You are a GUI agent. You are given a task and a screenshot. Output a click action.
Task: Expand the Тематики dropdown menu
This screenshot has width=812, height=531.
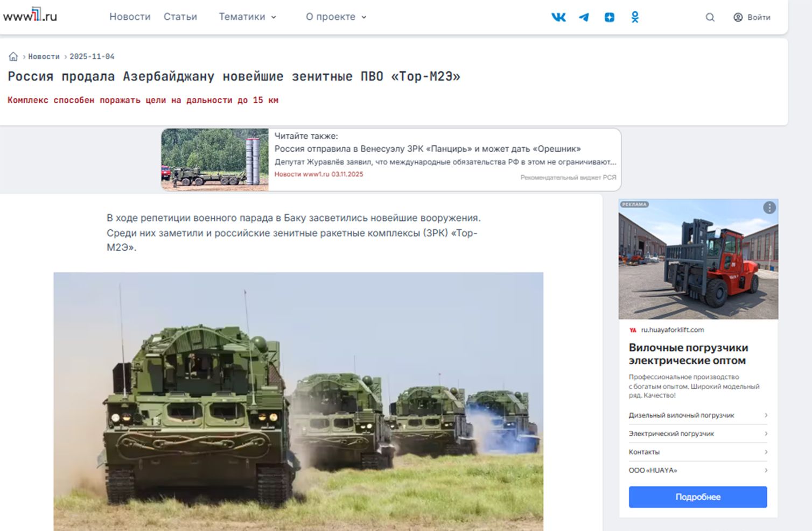(247, 17)
